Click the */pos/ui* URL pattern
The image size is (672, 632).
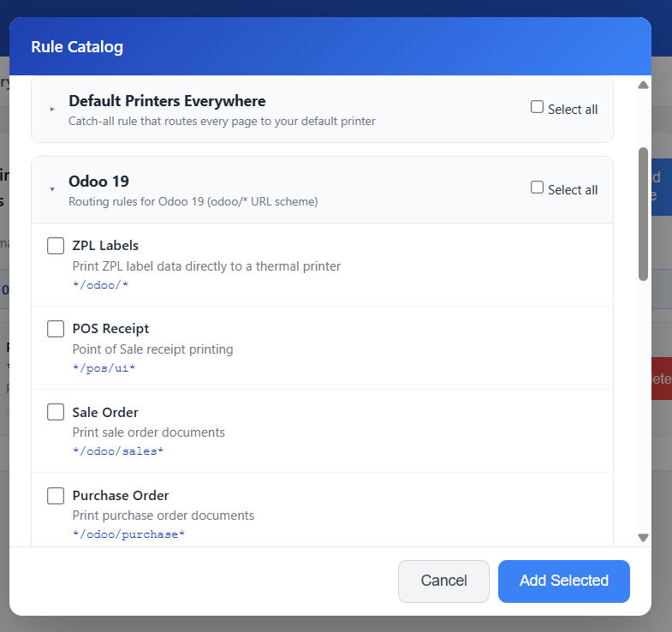[104, 367]
